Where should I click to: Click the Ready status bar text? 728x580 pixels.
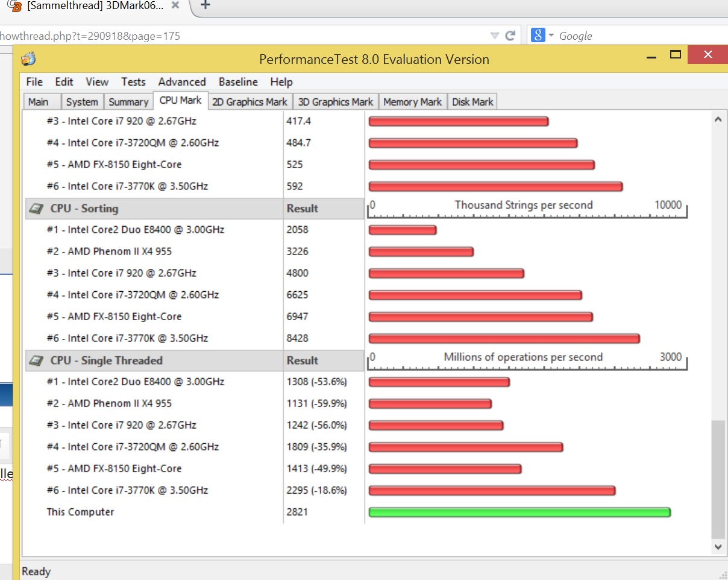36,572
